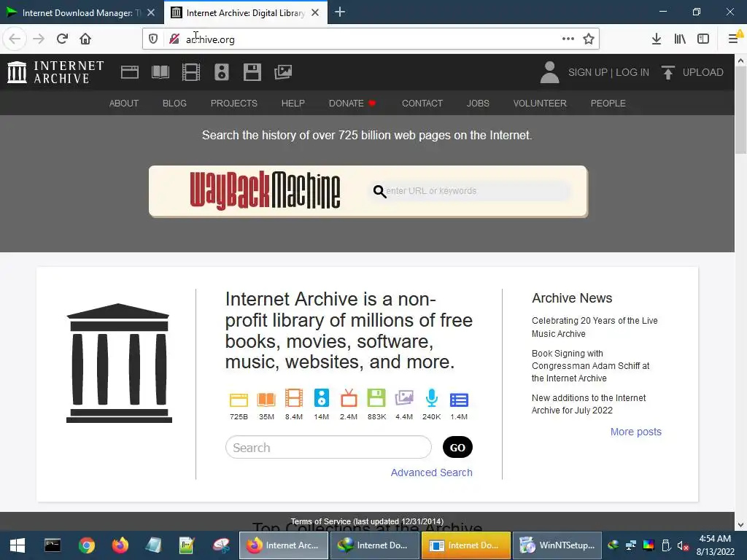Viewport: 747px width, 560px height.
Task: Open the Firefox downloads arrow icon
Action: tap(657, 39)
